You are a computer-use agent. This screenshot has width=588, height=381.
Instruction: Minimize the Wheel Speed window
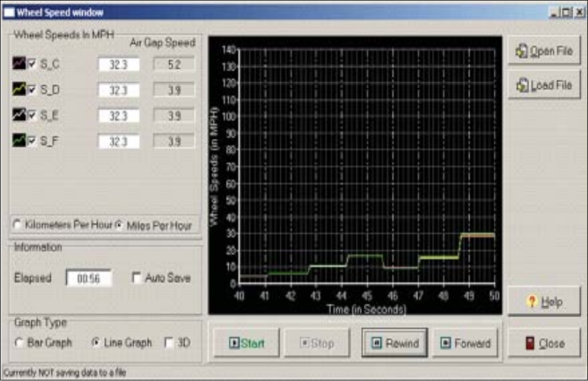coord(554,13)
